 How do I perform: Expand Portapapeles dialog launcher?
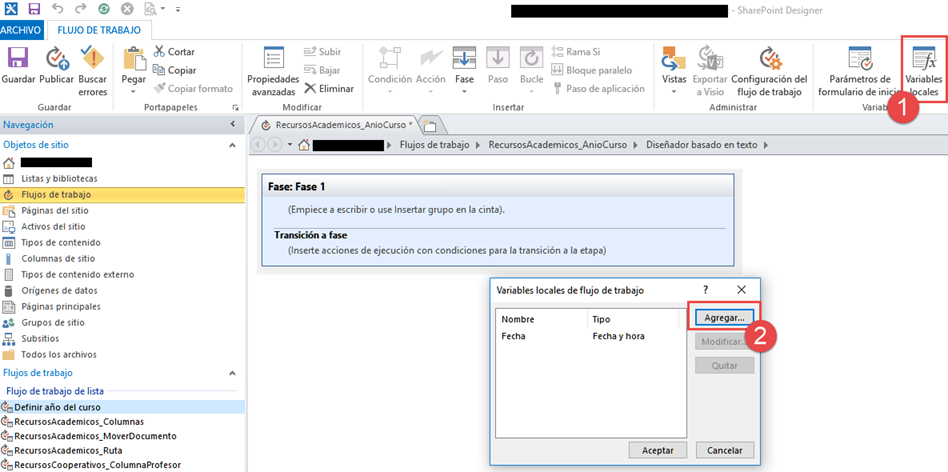pyautogui.click(x=235, y=108)
